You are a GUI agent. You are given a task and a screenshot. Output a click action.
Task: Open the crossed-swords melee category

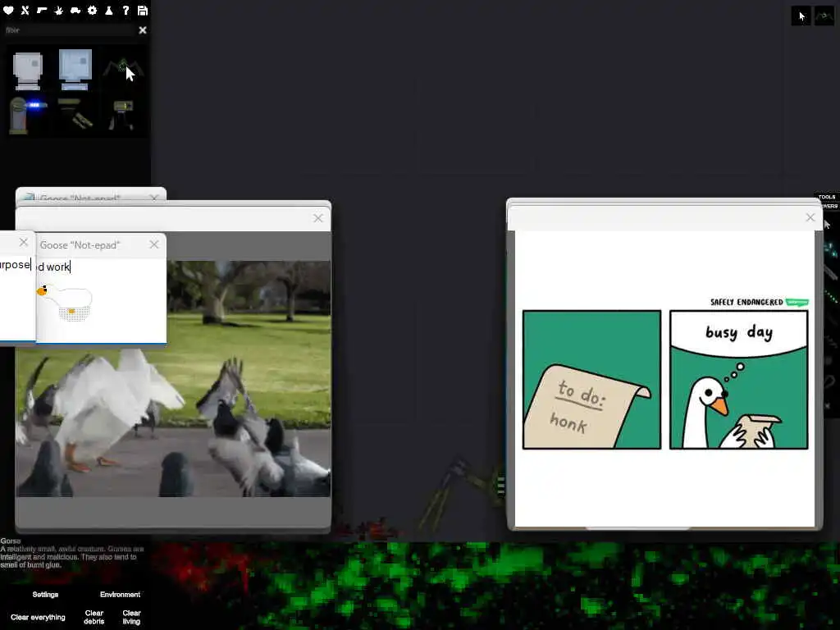pyautogui.click(x=25, y=10)
